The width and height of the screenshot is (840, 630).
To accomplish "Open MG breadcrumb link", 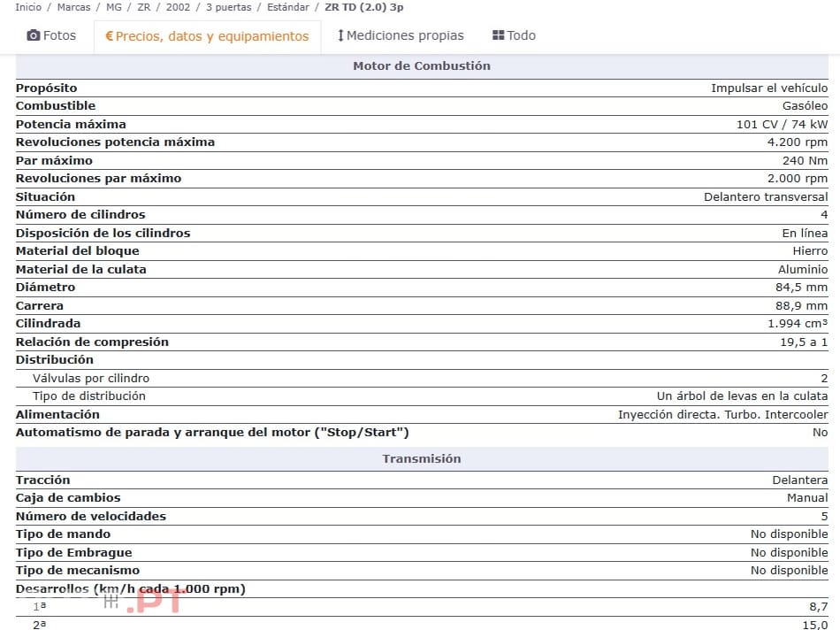I will [x=113, y=7].
